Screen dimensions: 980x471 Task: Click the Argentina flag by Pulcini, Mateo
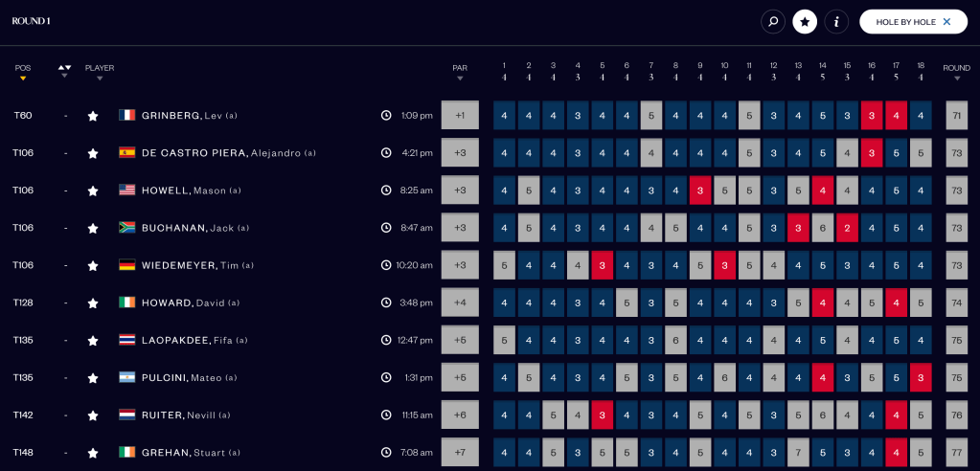(x=126, y=377)
